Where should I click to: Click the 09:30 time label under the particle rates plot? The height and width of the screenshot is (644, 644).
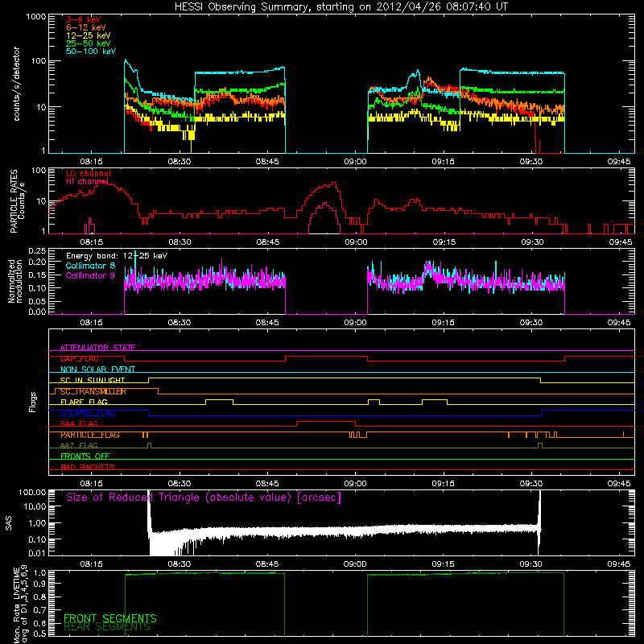532,242
